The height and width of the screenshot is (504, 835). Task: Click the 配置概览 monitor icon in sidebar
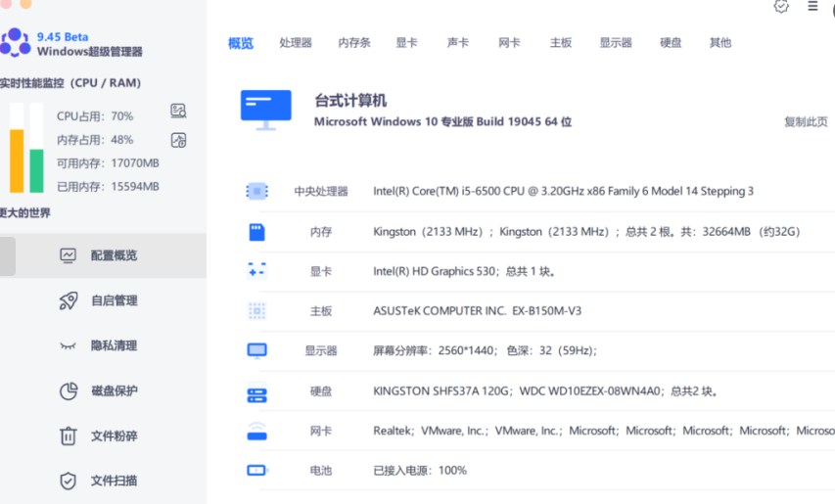[69, 255]
